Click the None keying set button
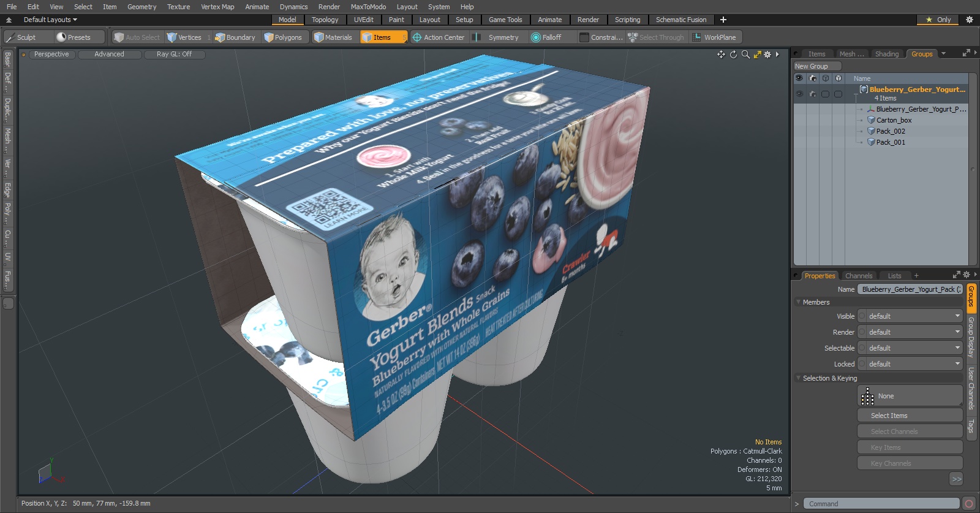980x513 pixels. [910, 396]
